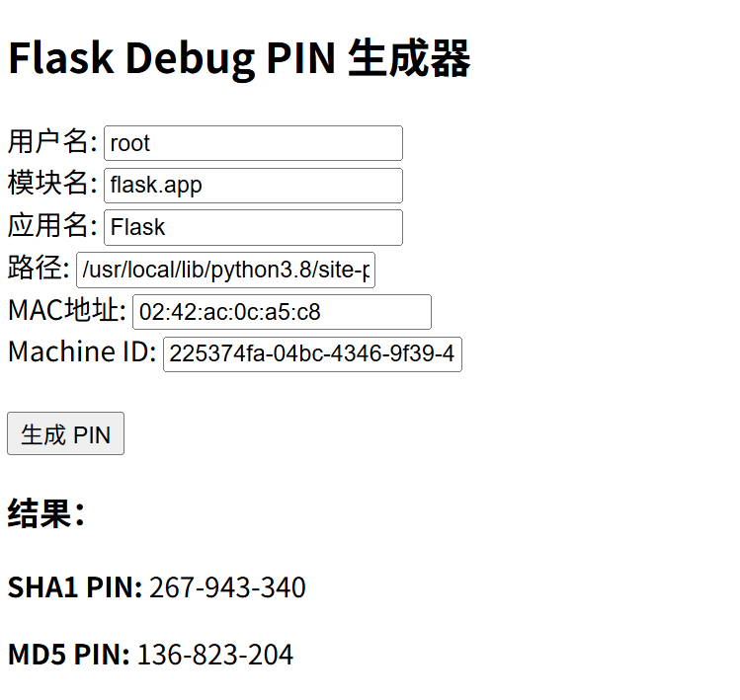Click the 模块名 label

point(52,185)
